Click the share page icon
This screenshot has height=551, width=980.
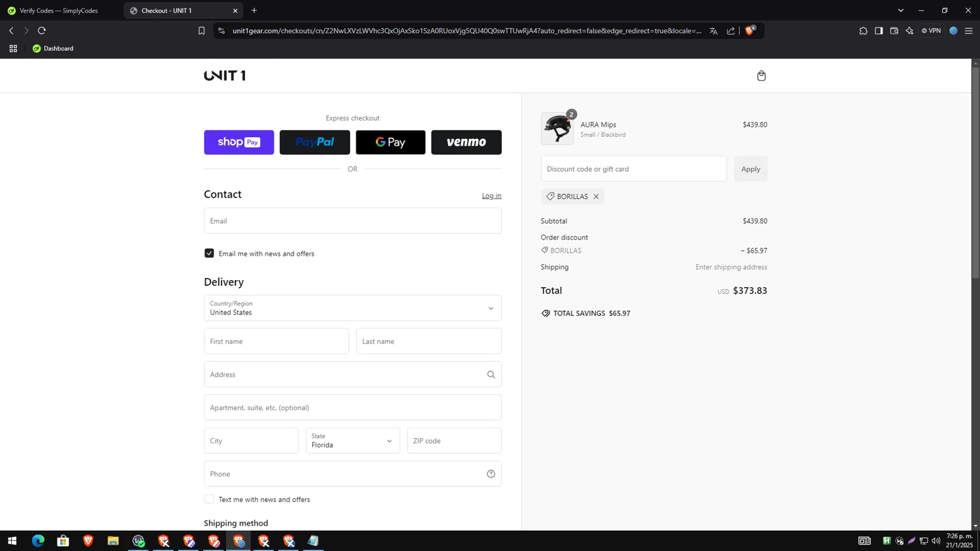tap(730, 31)
